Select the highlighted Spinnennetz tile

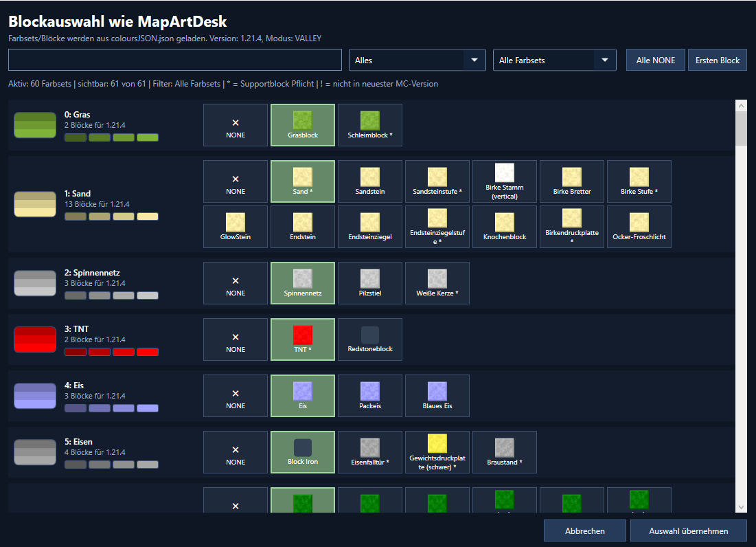coord(303,283)
